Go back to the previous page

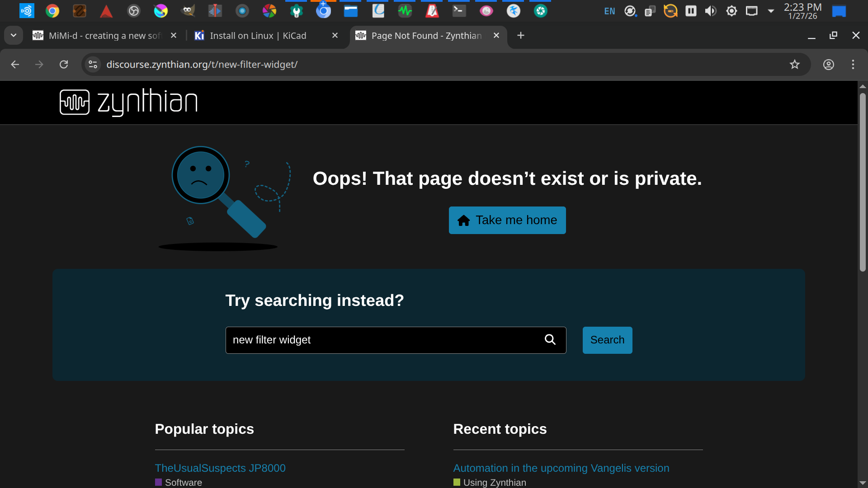click(15, 65)
